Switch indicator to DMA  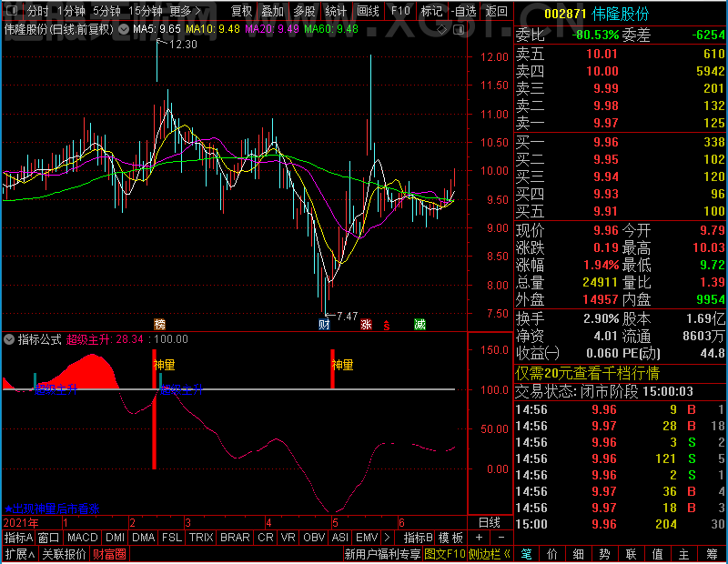click(x=144, y=538)
